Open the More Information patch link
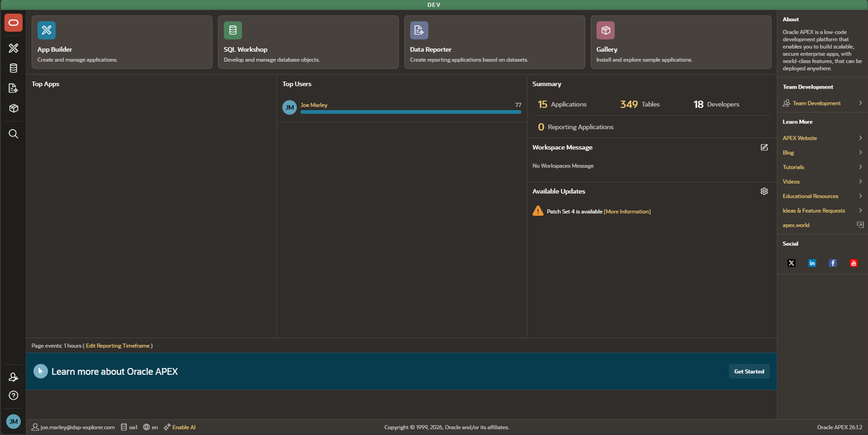The width and height of the screenshot is (868, 435). pos(627,212)
